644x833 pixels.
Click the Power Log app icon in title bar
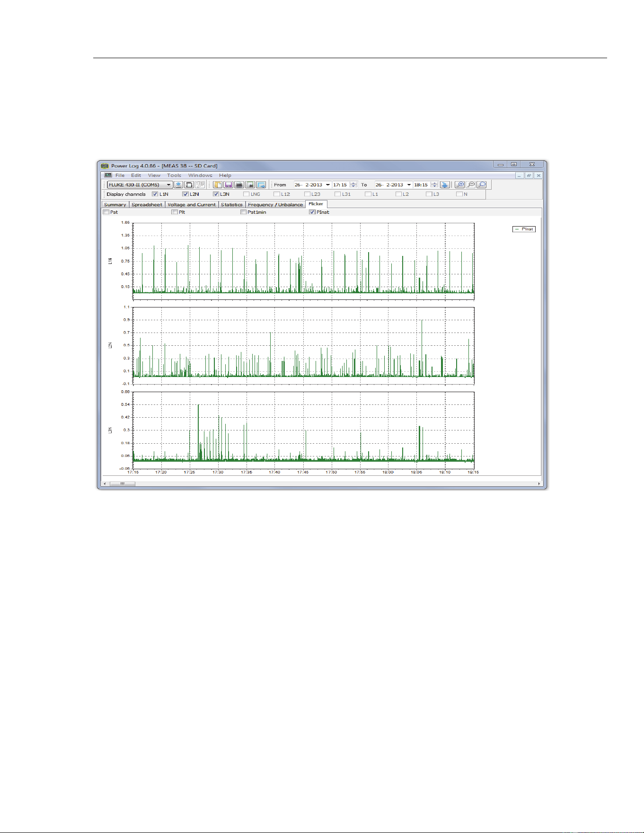click(105, 166)
